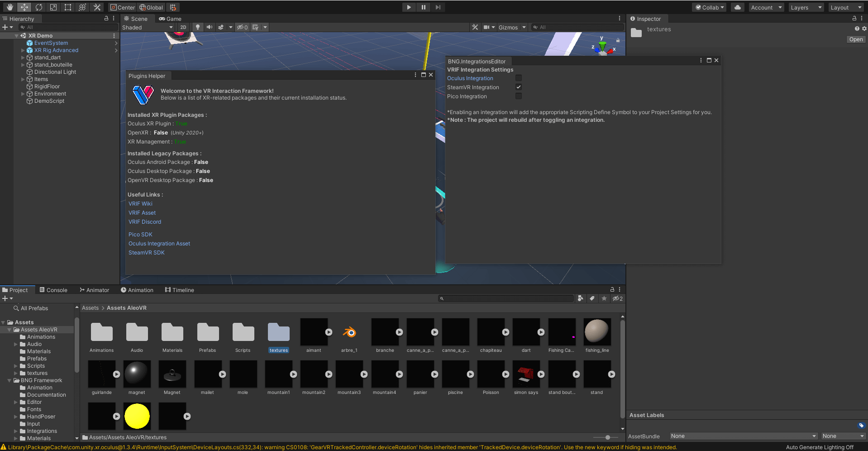Open the VRIF Wiki link
Image resolution: width=868 pixels, height=451 pixels.
click(x=140, y=204)
